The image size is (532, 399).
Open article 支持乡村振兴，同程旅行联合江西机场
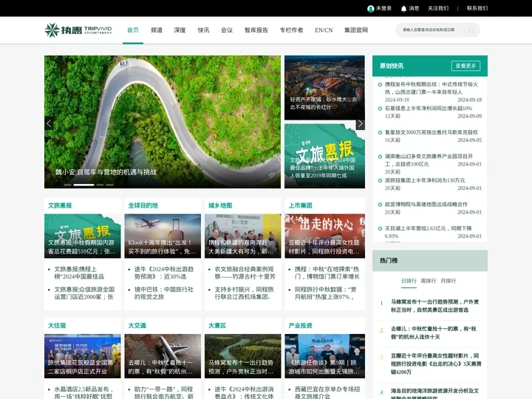point(244,293)
